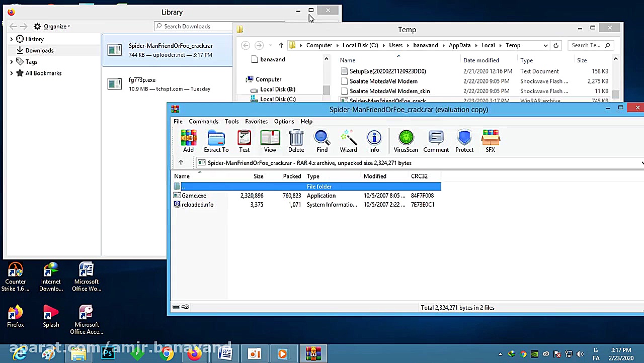Sort archive files by CRC32 column
The image size is (644, 363).
tap(419, 176)
